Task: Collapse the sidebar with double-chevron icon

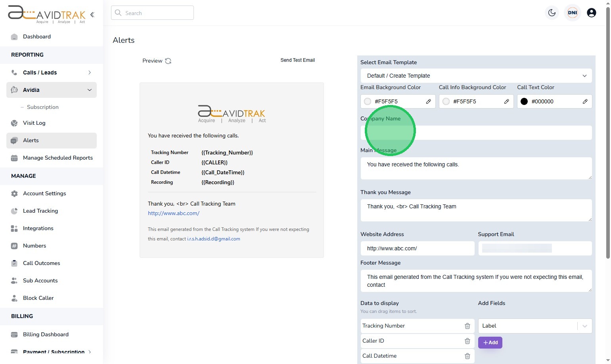Action: [92, 15]
